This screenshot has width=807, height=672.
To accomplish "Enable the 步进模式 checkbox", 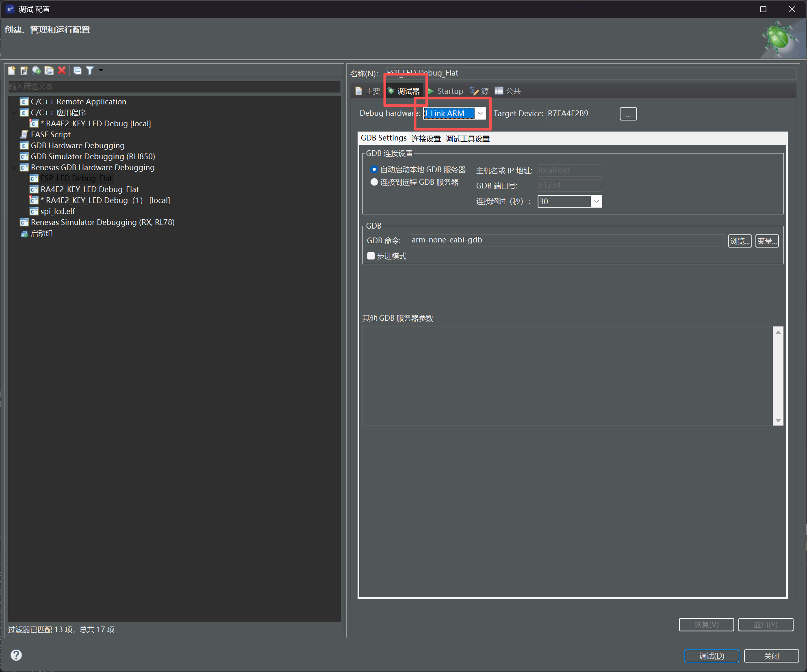I will click(371, 256).
